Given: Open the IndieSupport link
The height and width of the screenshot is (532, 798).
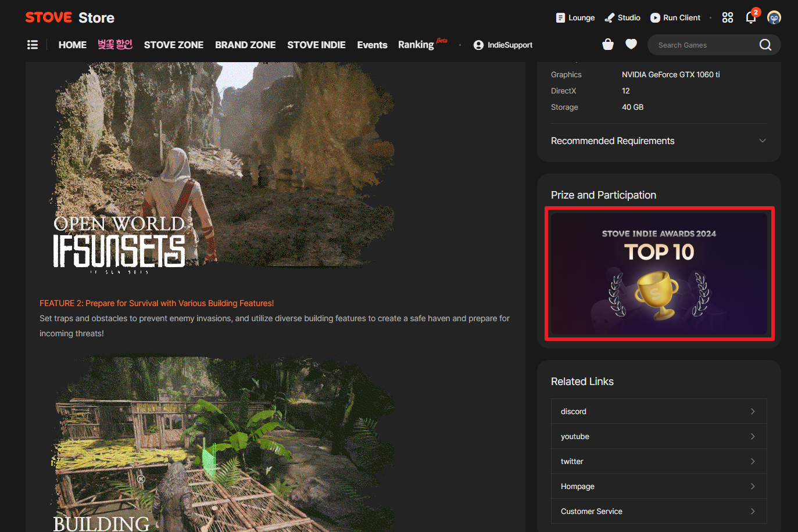Looking at the screenshot, I should point(503,45).
